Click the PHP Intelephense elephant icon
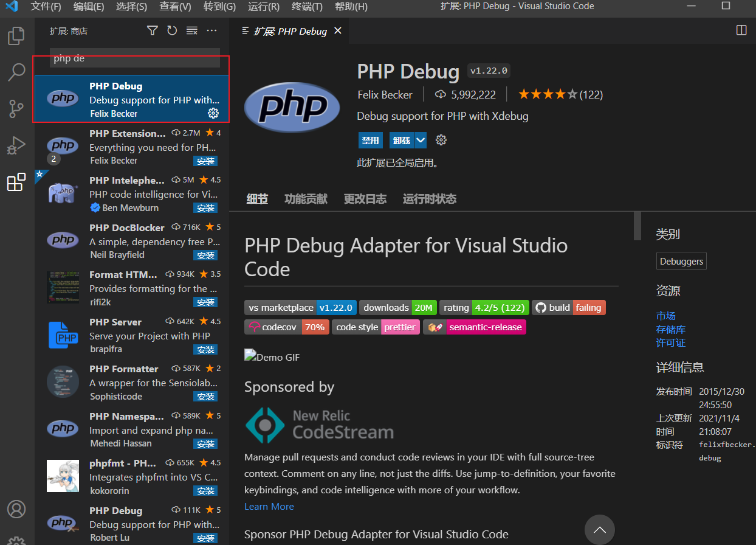The width and height of the screenshot is (756, 545). point(63,193)
